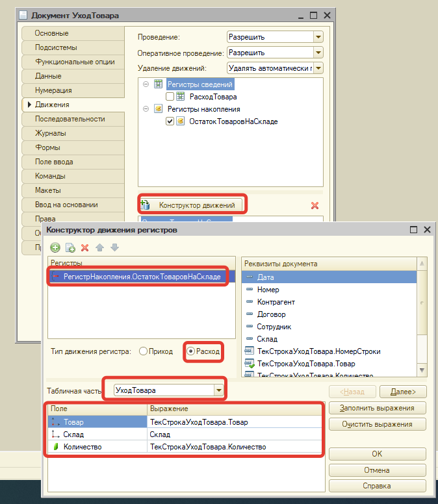Click the red delete register icon
The height and width of the screenshot is (504, 438).
(85, 247)
